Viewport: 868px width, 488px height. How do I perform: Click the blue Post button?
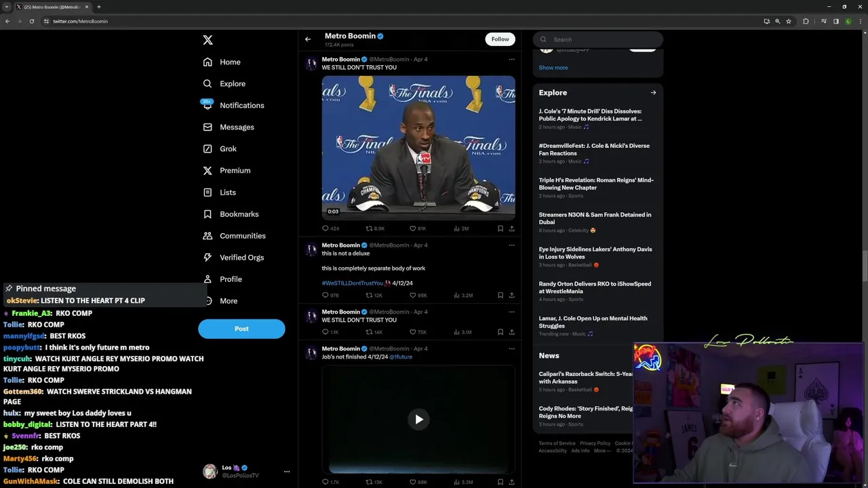pyautogui.click(x=241, y=329)
